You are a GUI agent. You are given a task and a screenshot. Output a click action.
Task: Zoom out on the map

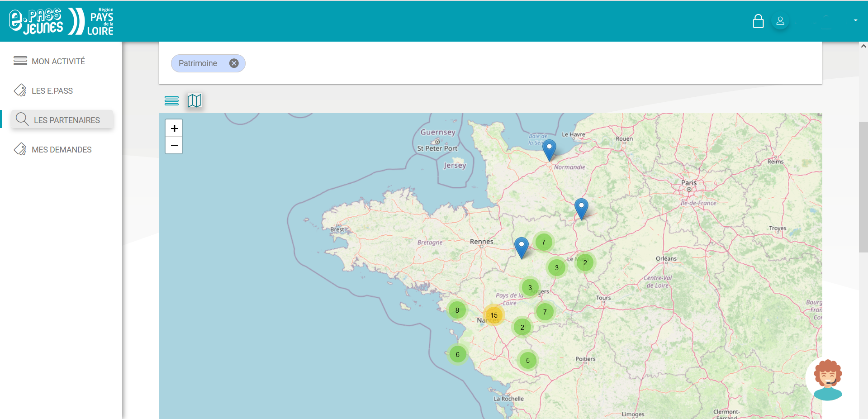[174, 145]
